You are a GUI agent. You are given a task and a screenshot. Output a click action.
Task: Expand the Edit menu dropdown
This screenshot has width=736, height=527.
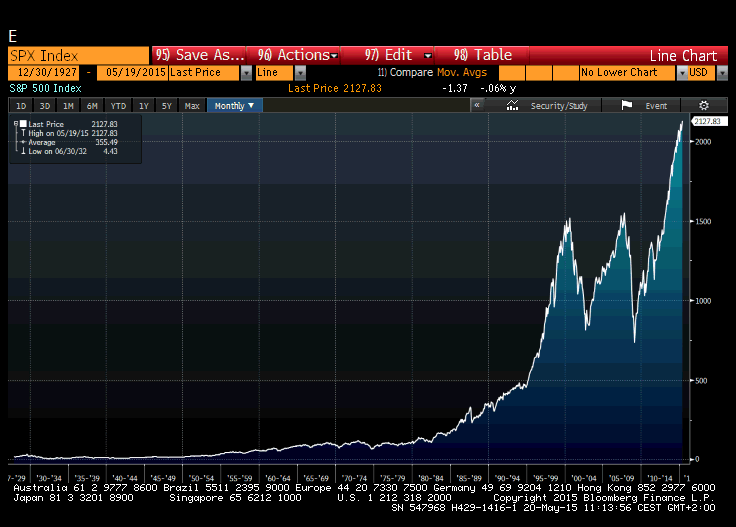428,56
